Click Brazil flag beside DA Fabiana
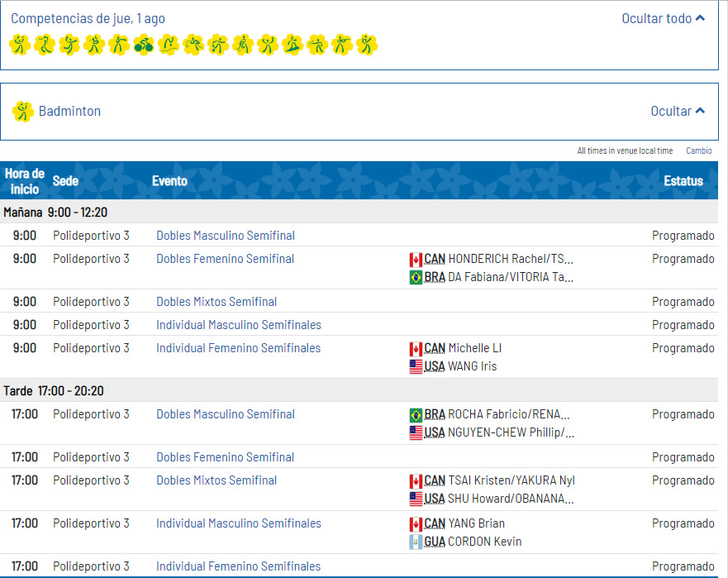Screen dimensions: 728x578 coord(416,277)
